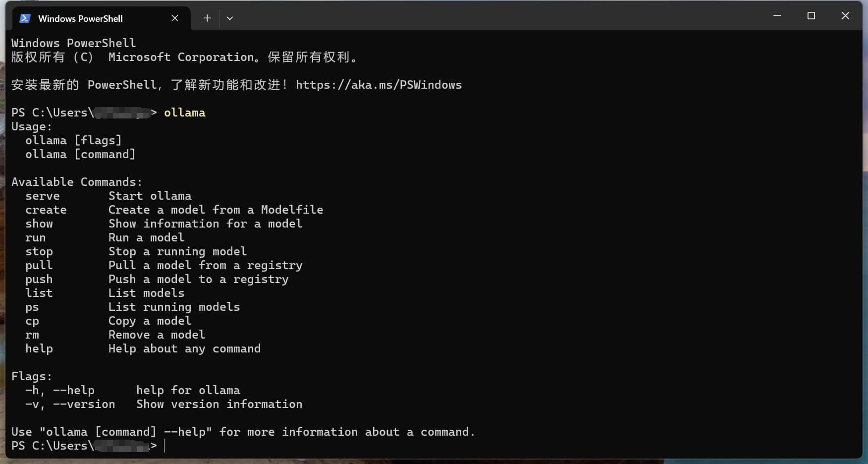868x464 pixels.
Task: Click the 'serve' command name
Action: click(43, 196)
